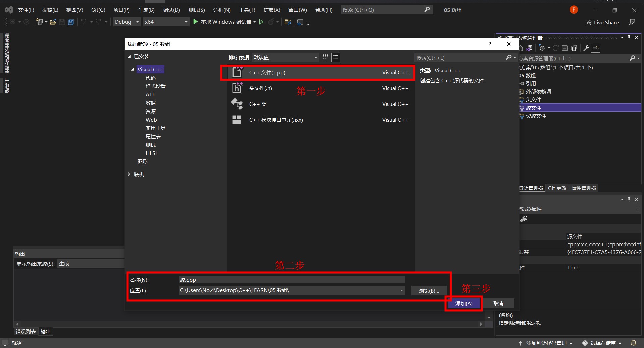644x348 pixels.
Task: Open the x64 platform dropdown
Action: click(x=166, y=22)
